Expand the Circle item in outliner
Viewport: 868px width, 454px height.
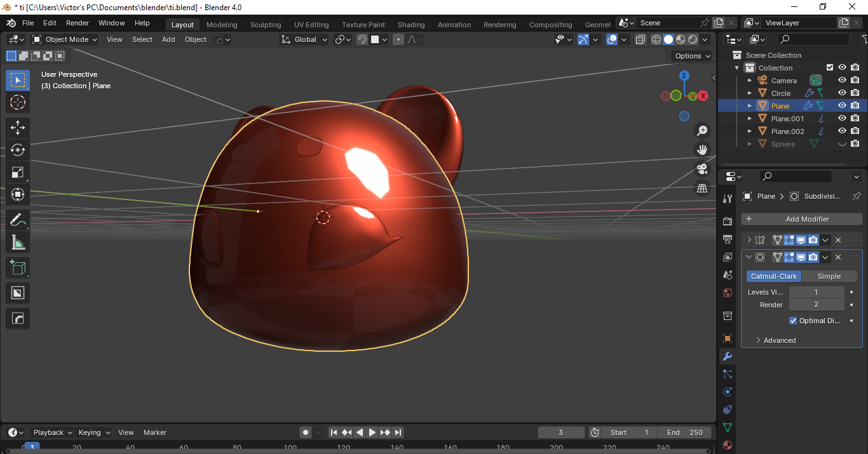pos(750,93)
